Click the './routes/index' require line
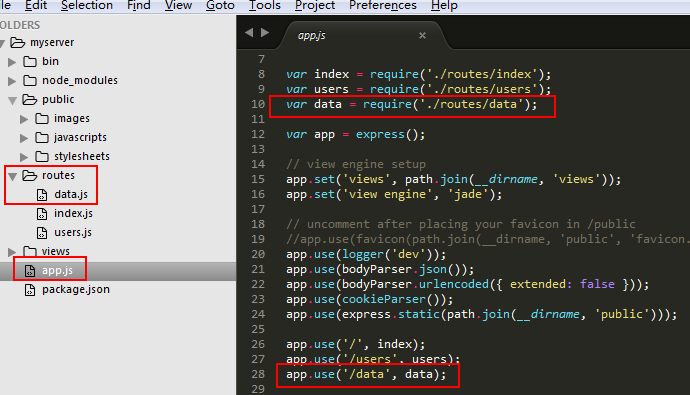690x395 pixels. coord(418,74)
